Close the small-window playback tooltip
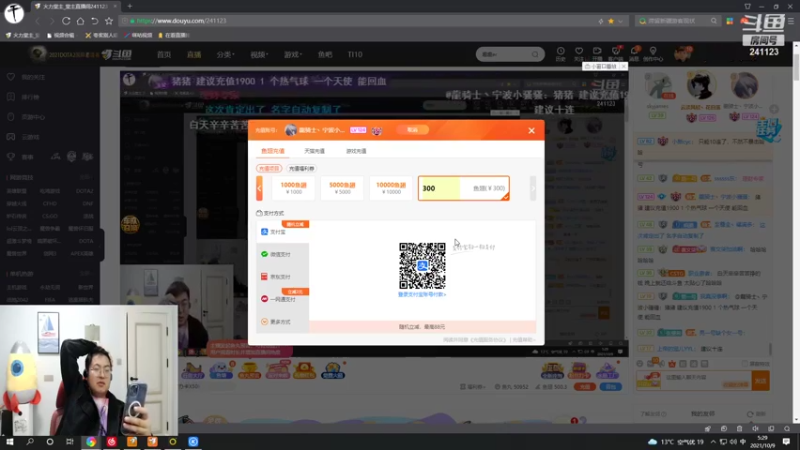This screenshot has height=450, width=800. [x=623, y=66]
